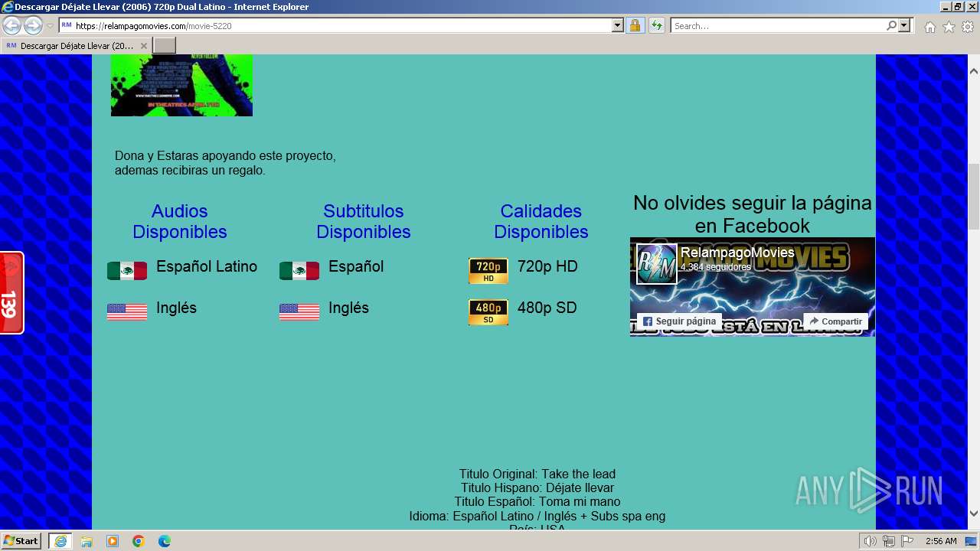
Task: Click the Compartir Facebook button
Action: (x=836, y=321)
